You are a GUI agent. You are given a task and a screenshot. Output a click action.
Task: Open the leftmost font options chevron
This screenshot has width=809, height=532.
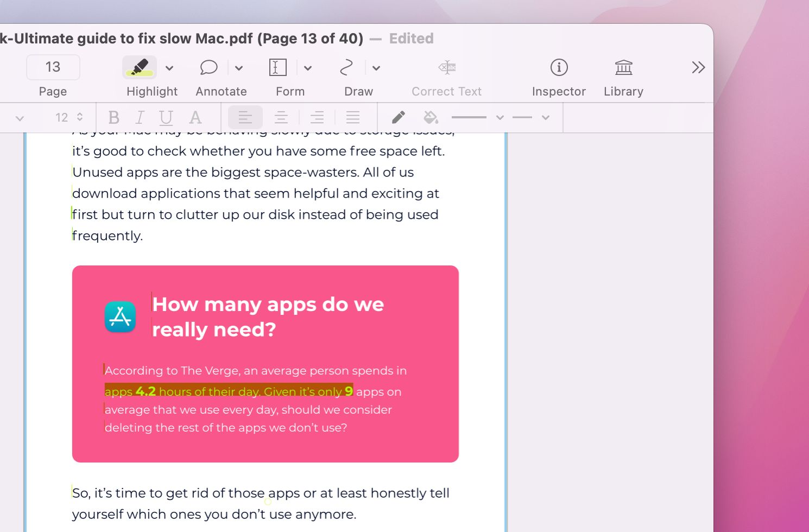(20, 117)
